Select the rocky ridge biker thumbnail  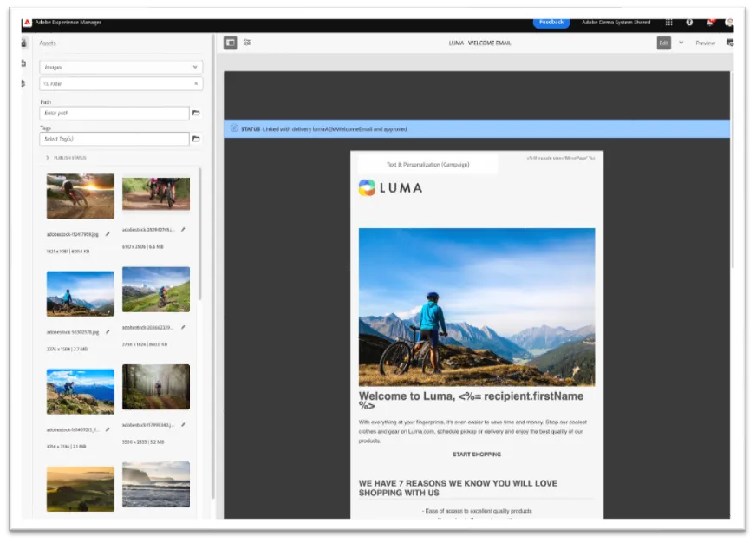pos(81,391)
